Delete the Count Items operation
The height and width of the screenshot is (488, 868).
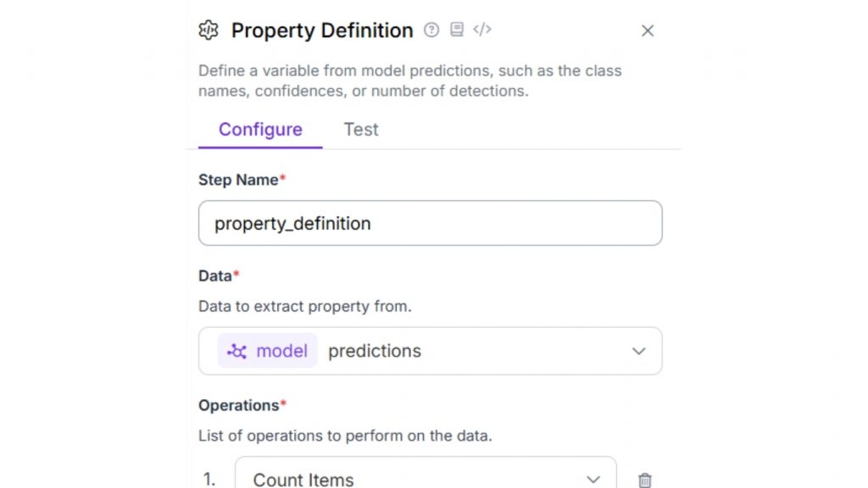[645, 480]
